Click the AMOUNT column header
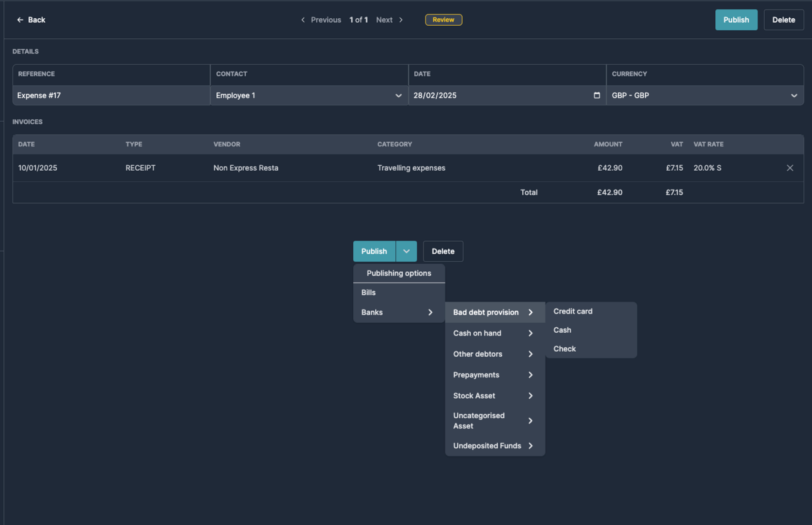812x525 pixels. point(608,144)
